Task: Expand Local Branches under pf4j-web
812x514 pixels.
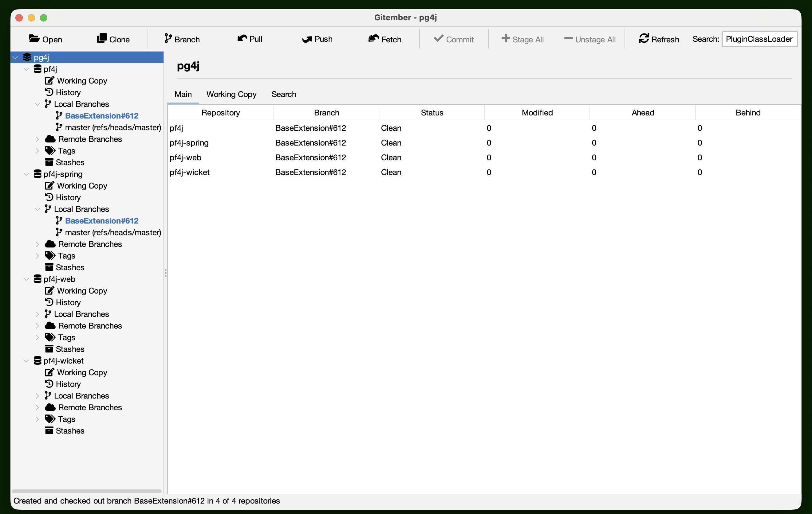Action: (37, 314)
